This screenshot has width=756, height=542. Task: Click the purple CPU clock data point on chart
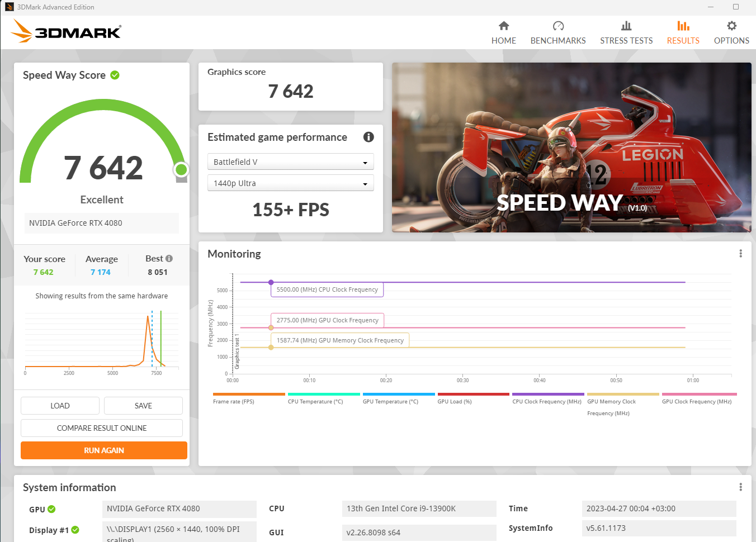pyautogui.click(x=271, y=282)
